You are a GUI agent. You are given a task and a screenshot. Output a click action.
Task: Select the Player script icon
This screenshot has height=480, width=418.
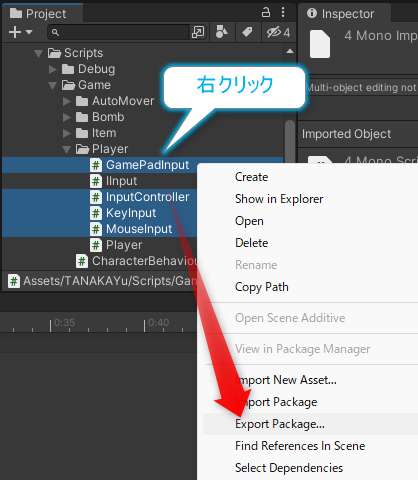[x=96, y=245]
